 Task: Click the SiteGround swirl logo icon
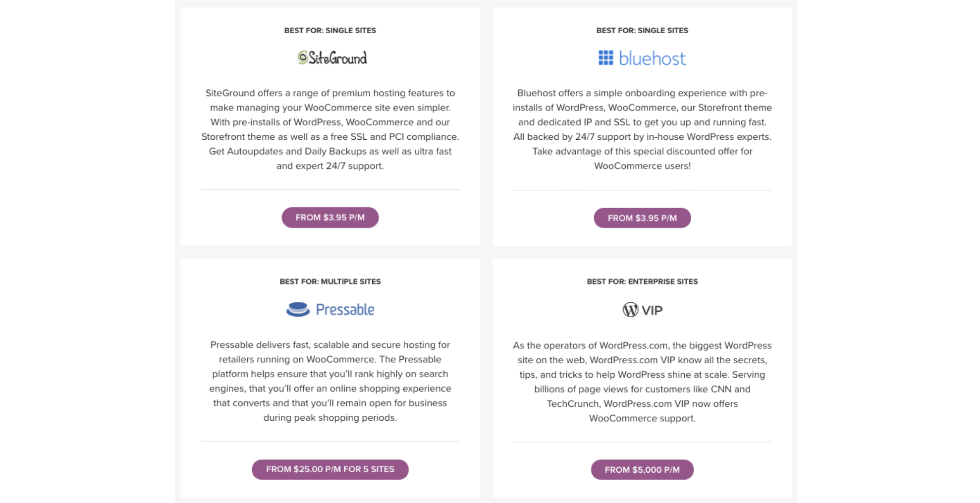[x=303, y=58]
